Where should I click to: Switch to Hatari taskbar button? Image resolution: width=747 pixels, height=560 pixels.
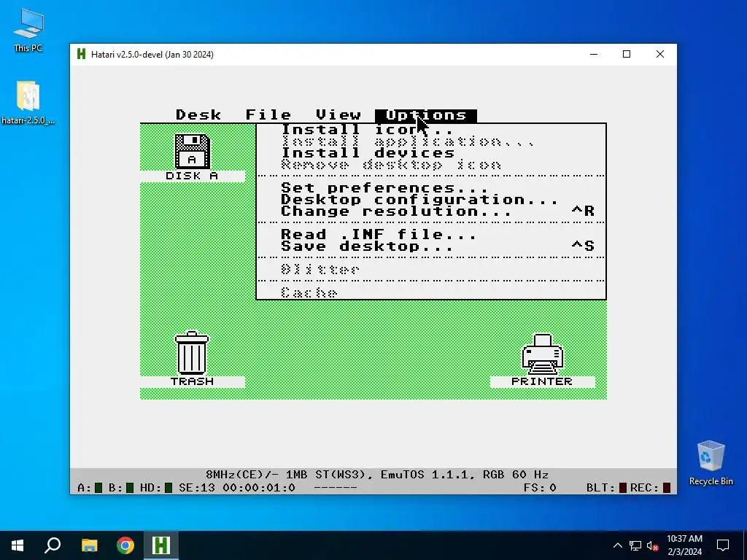pos(161,545)
